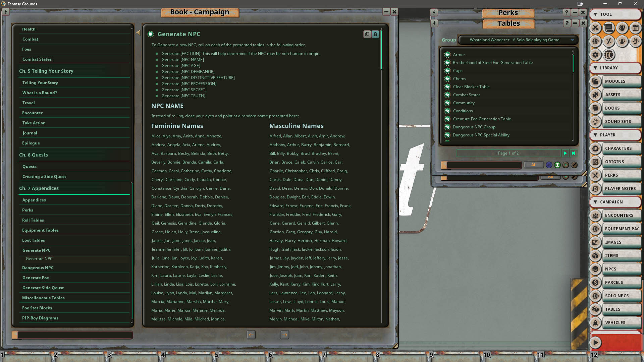Open the Effects person-sparkle tool
The width and height of the screenshot is (644, 362).
tap(622, 41)
